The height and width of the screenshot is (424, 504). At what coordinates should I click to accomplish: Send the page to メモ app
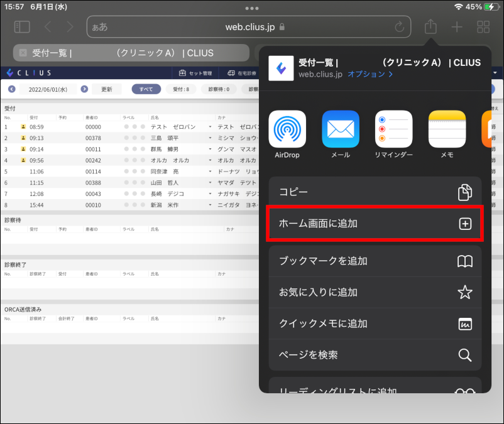(x=446, y=129)
